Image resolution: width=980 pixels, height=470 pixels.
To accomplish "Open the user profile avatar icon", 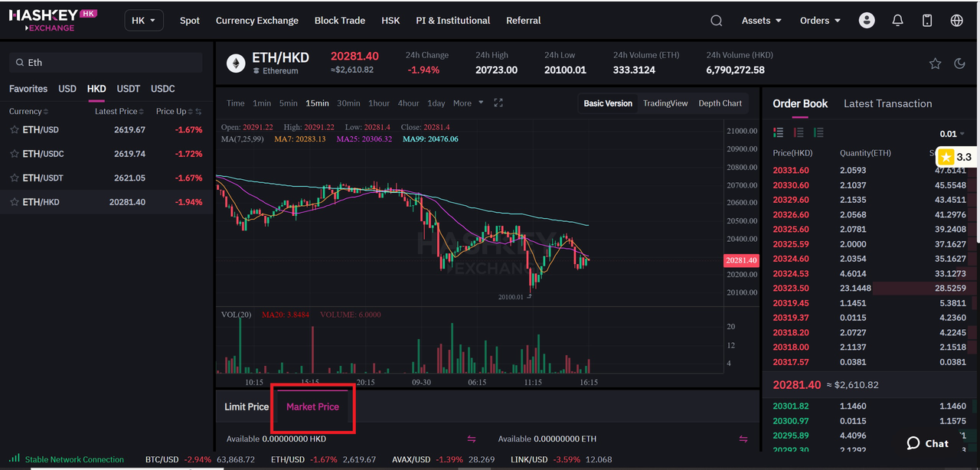I will coord(867,21).
